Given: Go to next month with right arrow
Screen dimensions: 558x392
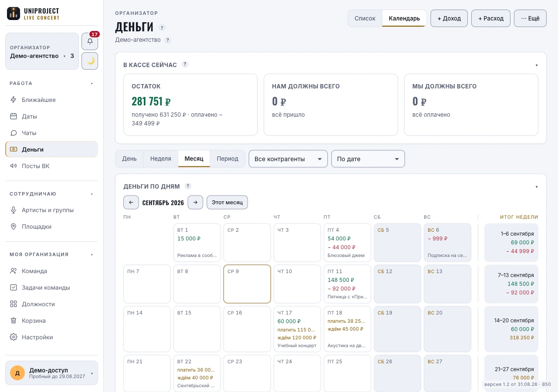Looking at the screenshot, I should tap(195, 203).
